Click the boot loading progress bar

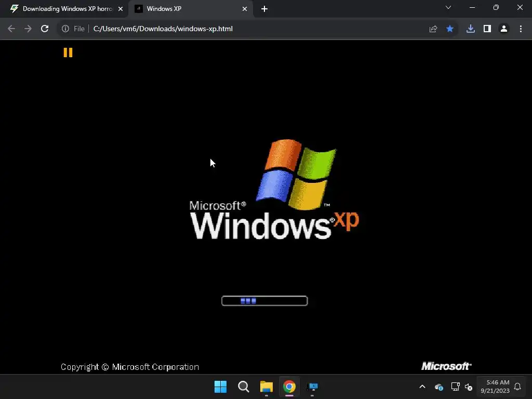point(264,301)
